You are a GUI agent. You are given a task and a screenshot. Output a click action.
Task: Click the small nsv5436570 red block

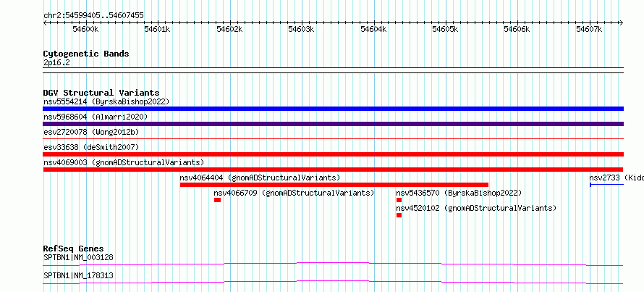coord(399,200)
